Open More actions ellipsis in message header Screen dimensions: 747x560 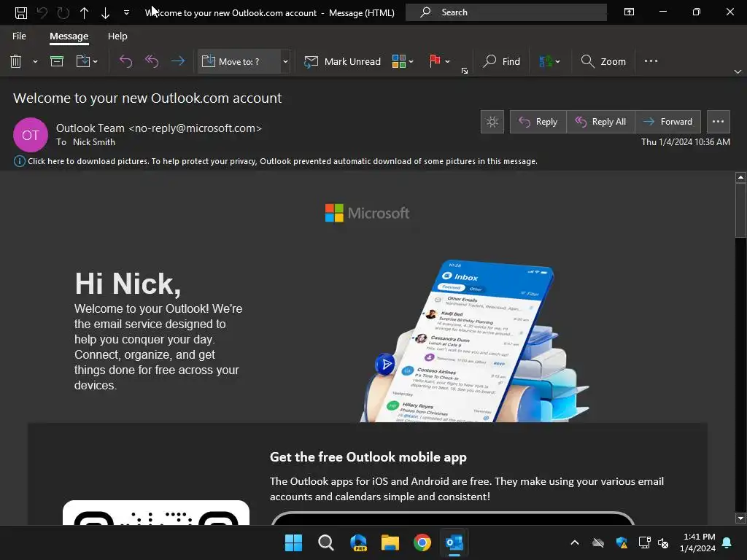tap(718, 122)
